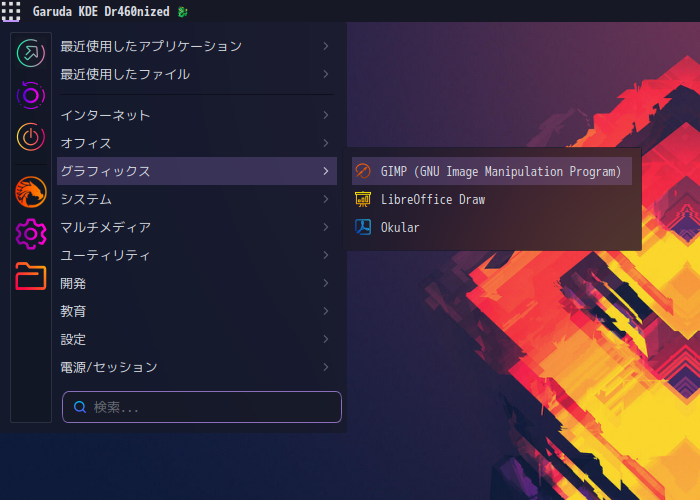Open the 教育 category
This screenshot has height=500, width=700.
(197, 311)
